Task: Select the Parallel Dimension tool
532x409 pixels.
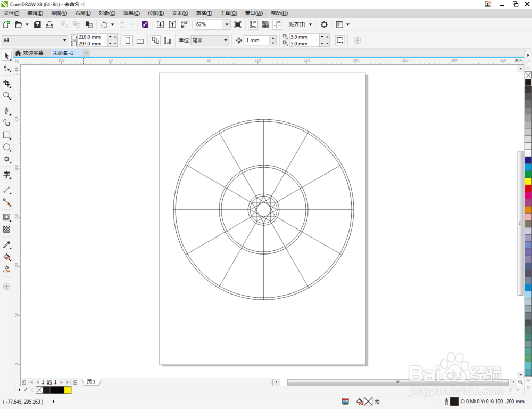Action: coord(7,190)
